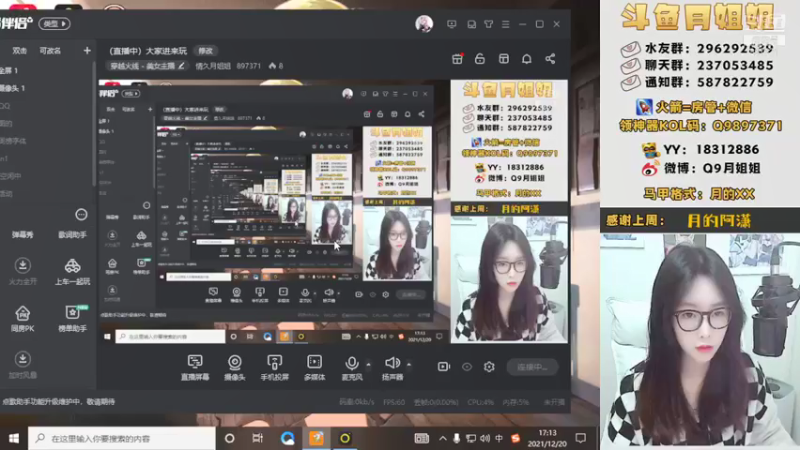Click the dropped frames status entry
The height and width of the screenshot is (450, 800).
[436, 402]
